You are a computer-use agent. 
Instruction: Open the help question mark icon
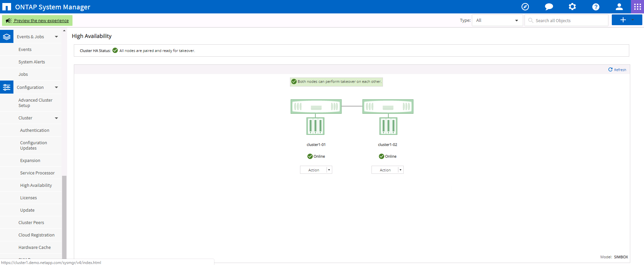tap(596, 7)
